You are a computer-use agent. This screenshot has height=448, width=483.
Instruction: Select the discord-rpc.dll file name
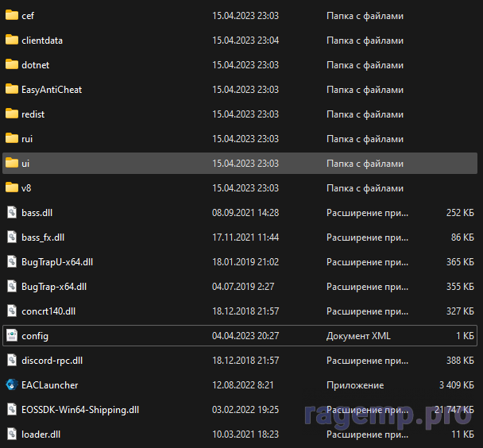[52, 361]
